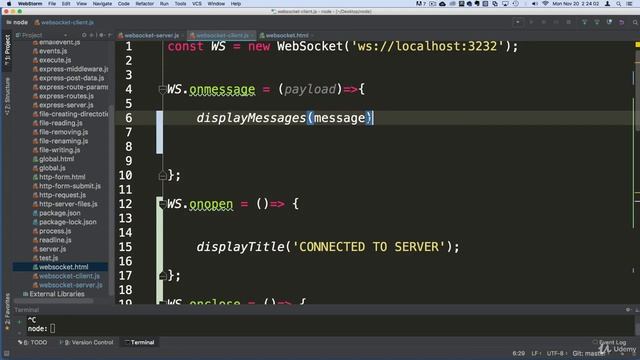The image size is (640, 360).
Task: Open the Refactor menu
Action: point(144,4)
